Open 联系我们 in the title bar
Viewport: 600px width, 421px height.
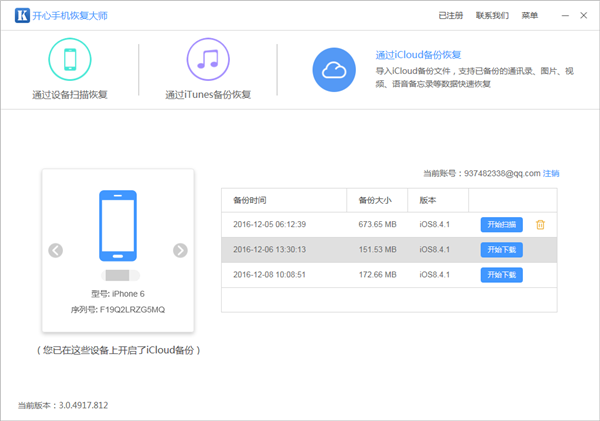pyautogui.click(x=492, y=15)
